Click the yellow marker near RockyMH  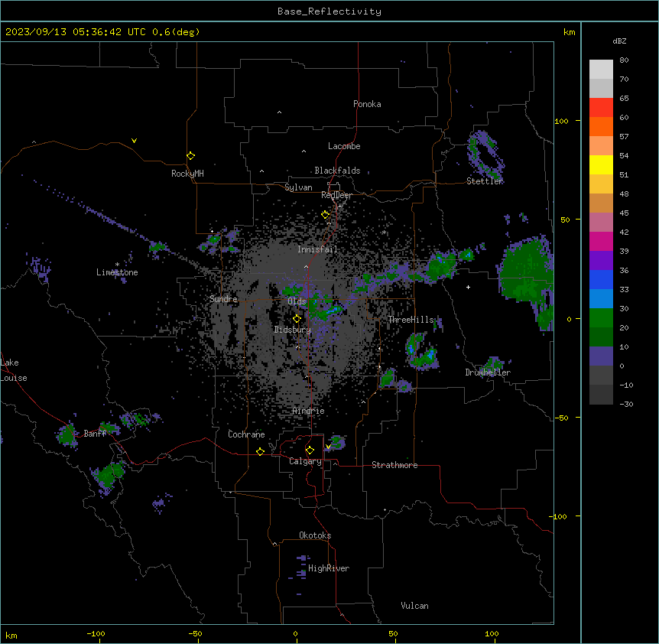pos(190,156)
